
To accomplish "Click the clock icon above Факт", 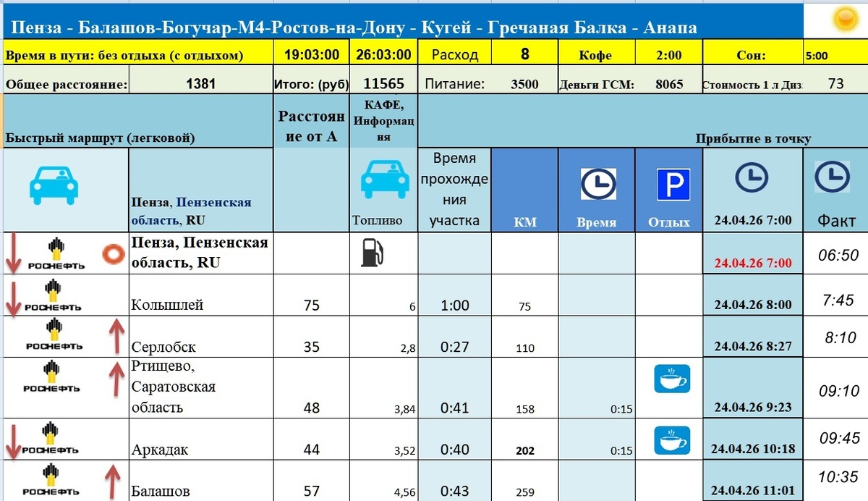I will (x=832, y=177).
